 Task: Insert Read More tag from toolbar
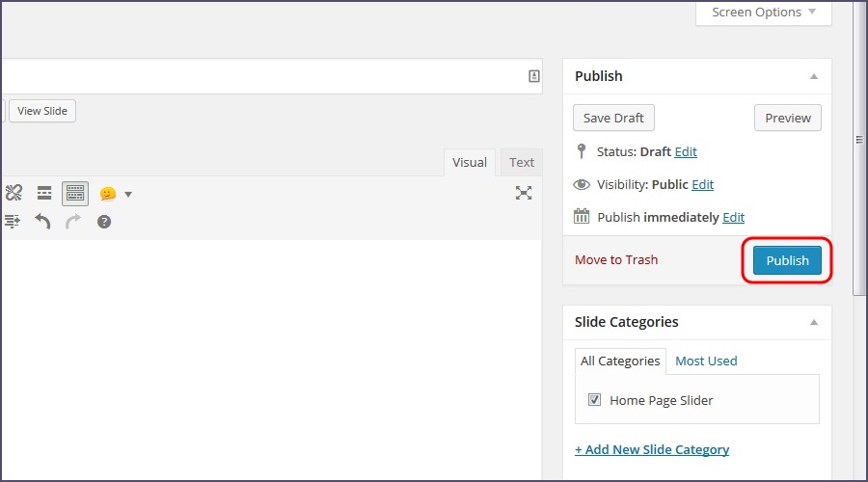pyautogui.click(x=44, y=194)
